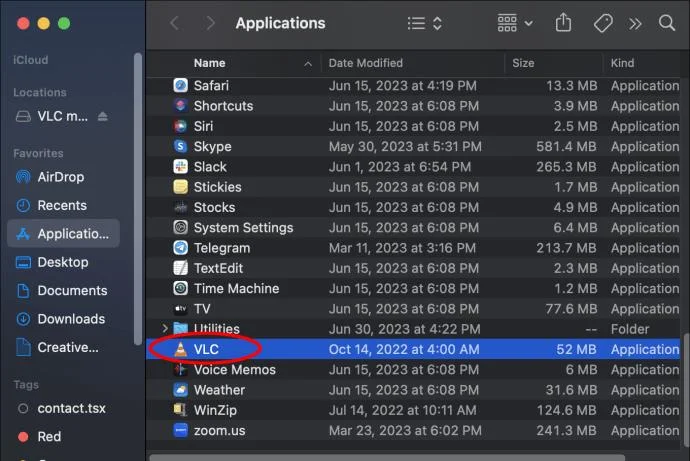The width and height of the screenshot is (690, 461).
Task: Eject the VLC mounted disk
Action: pos(103,116)
